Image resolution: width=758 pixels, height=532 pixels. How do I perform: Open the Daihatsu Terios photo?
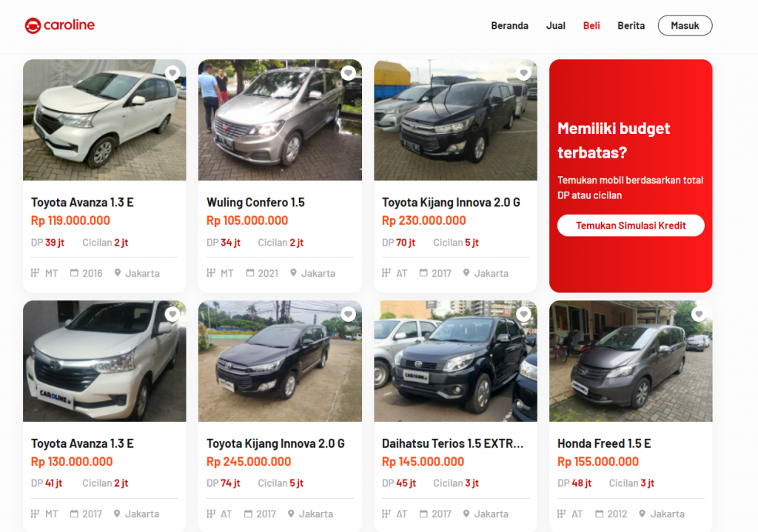[x=455, y=361]
